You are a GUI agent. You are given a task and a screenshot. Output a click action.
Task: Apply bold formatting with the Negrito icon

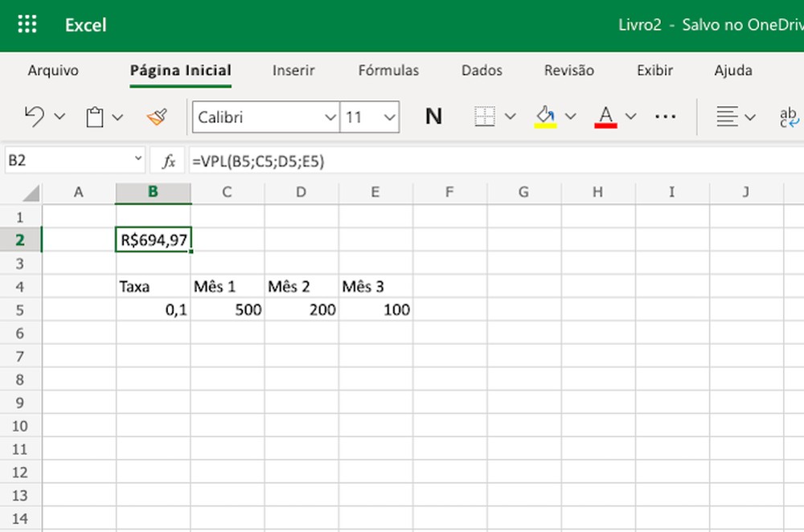tap(433, 116)
